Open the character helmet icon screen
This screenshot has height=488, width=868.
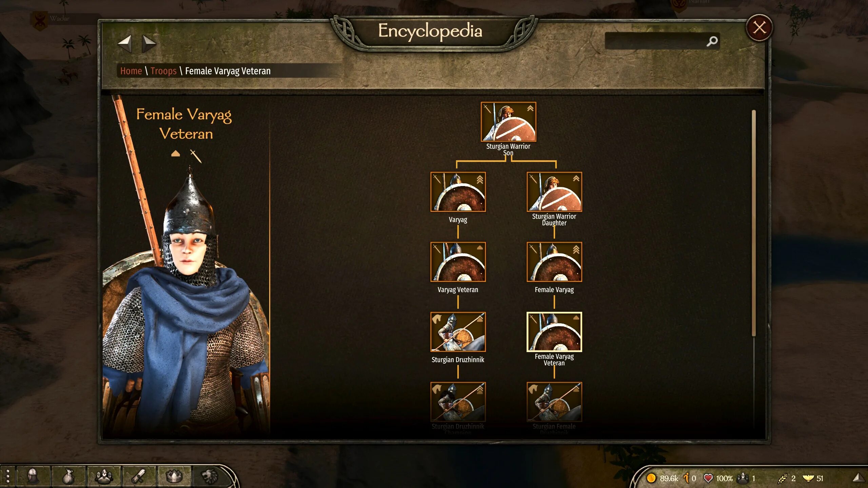33,477
